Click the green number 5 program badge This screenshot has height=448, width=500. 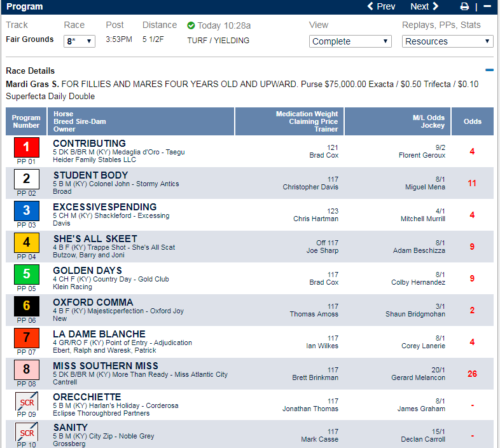(x=27, y=275)
